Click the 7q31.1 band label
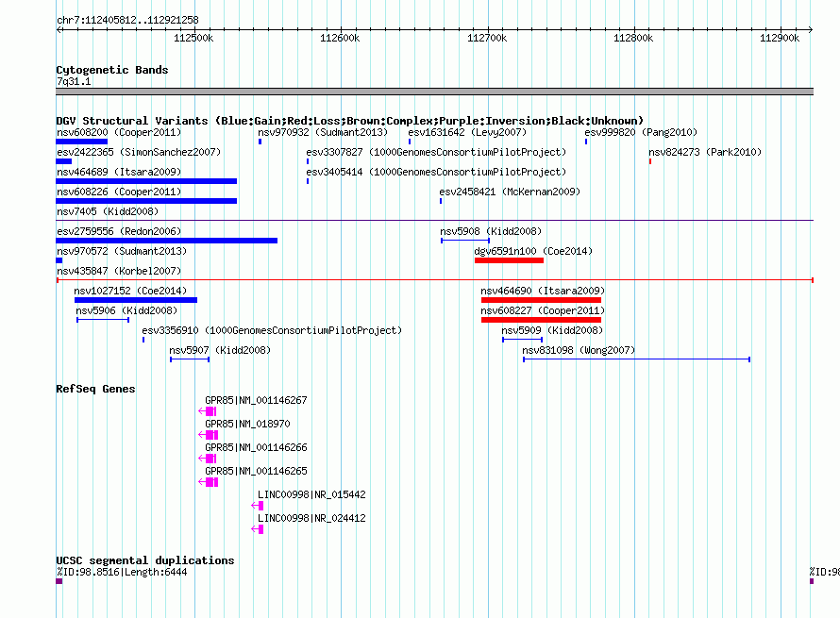 [74, 81]
